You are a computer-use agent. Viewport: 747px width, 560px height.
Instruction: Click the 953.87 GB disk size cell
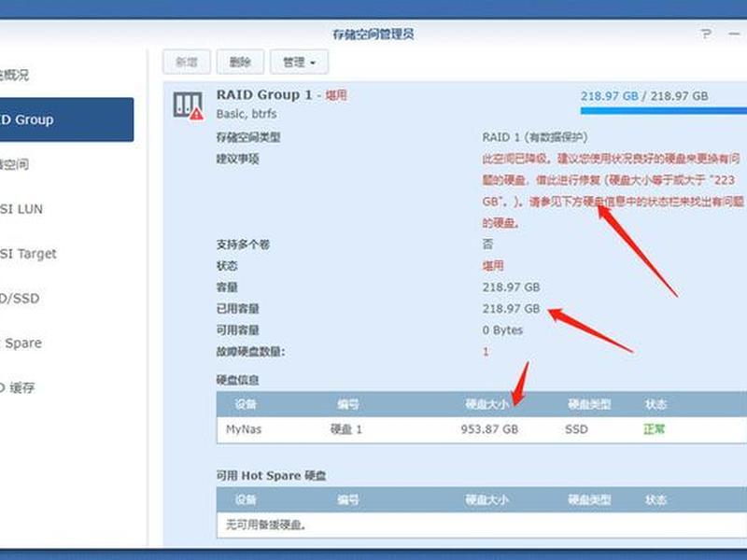click(x=489, y=429)
